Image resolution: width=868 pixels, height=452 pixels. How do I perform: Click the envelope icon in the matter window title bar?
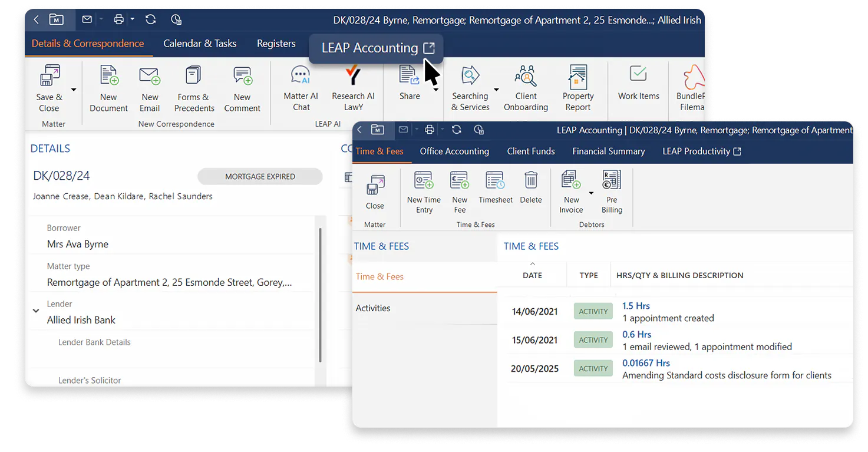87,19
